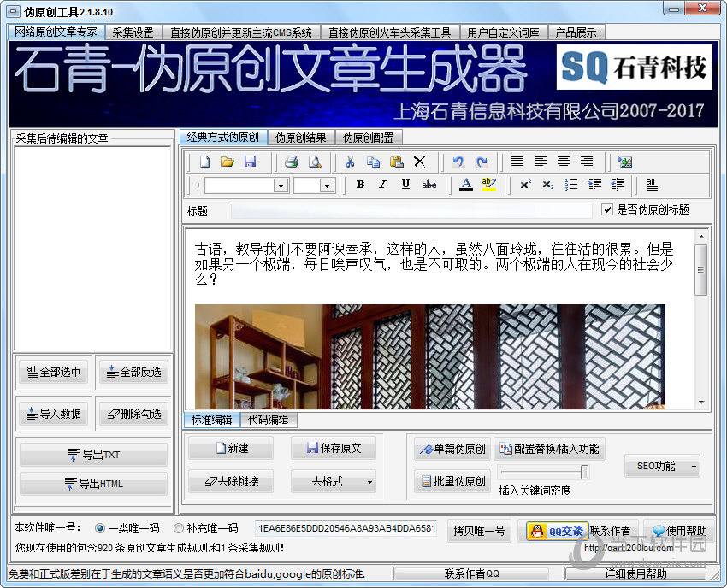This screenshot has width=727, height=588.
Task: Select the 一类唯一码 radio button
Action: pos(100,528)
